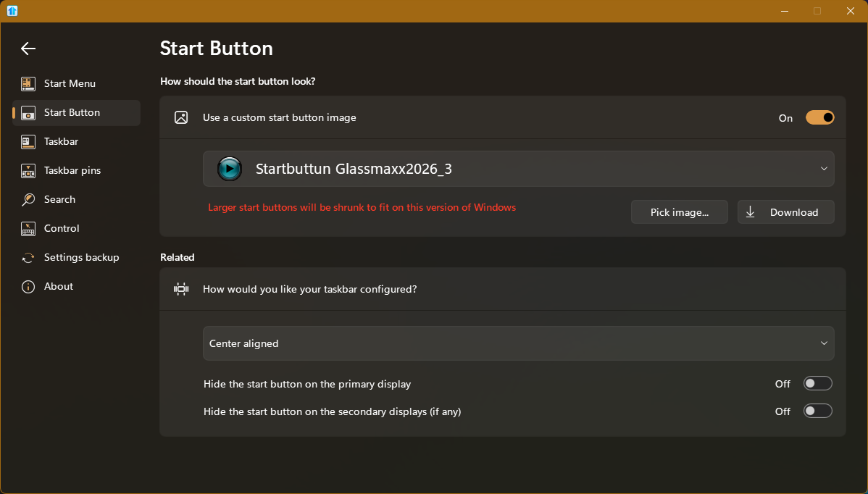Click 'Hide the start button on the secondary displays' text
The image size is (868, 494).
point(332,411)
